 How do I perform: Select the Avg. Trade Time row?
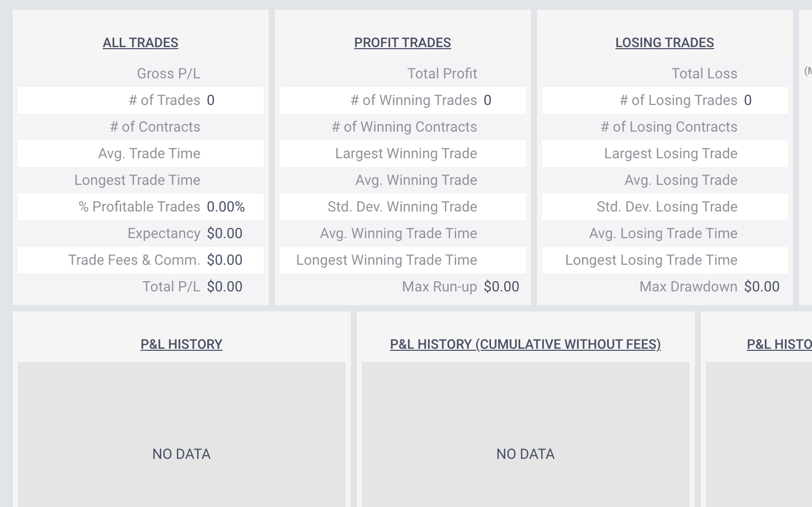(149, 153)
